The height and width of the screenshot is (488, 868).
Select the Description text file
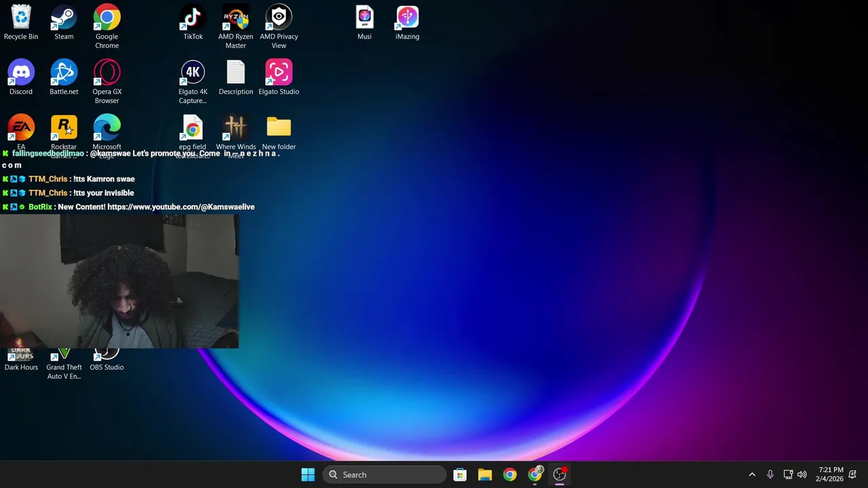235,77
